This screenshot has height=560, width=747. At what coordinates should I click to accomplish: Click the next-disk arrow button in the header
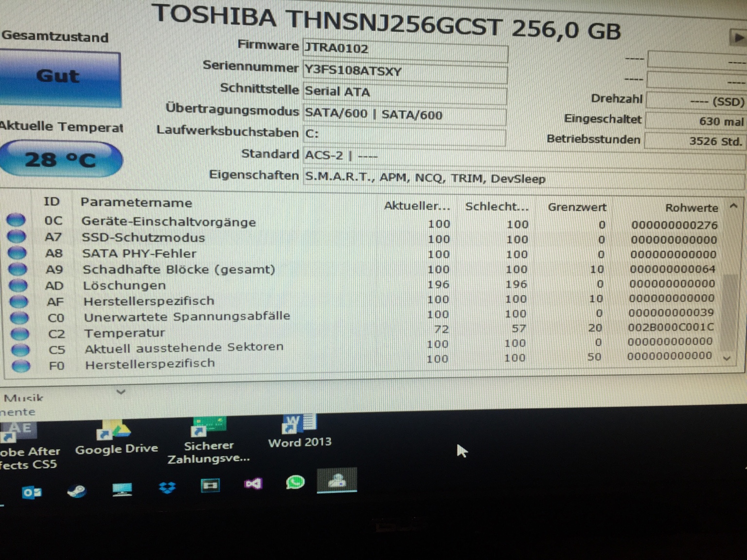click(737, 37)
